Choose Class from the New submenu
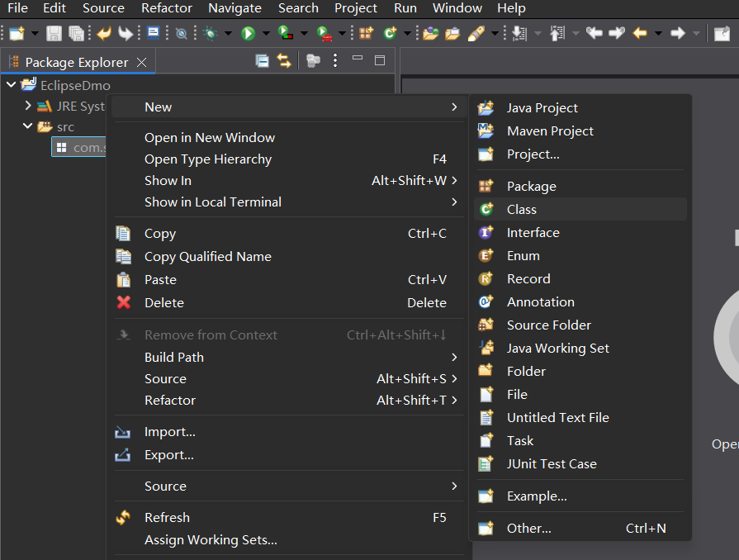This screenshot has width=739, height=560. (580, 209)
